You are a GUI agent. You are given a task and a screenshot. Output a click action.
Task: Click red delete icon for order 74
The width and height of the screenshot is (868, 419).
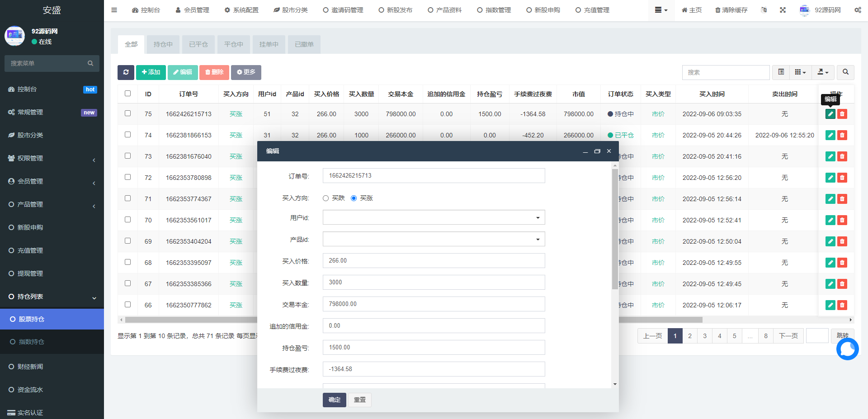tap(842, 135)
